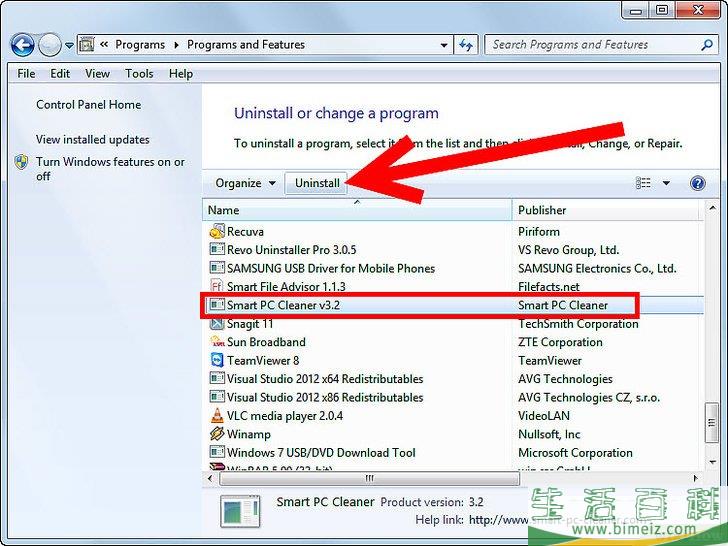Open Turn Windows features on or off
This screenshot has height=546, width=728.
[110, 169]
